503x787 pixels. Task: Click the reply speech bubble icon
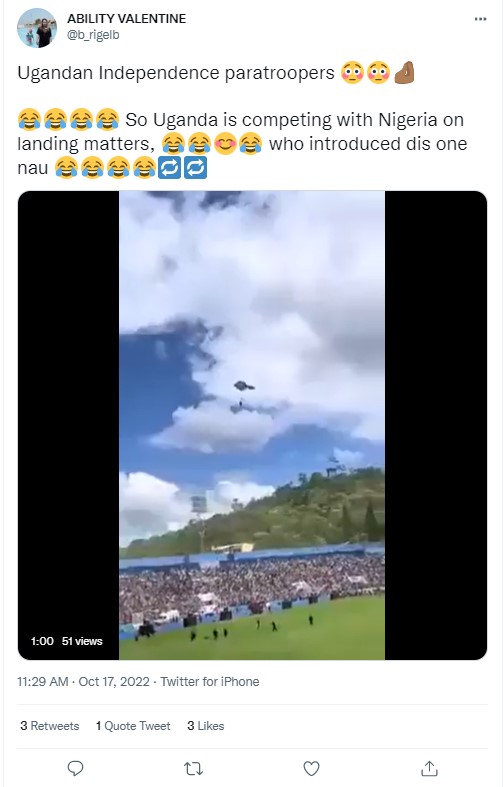pyautogui.click(x=75, y=768)
